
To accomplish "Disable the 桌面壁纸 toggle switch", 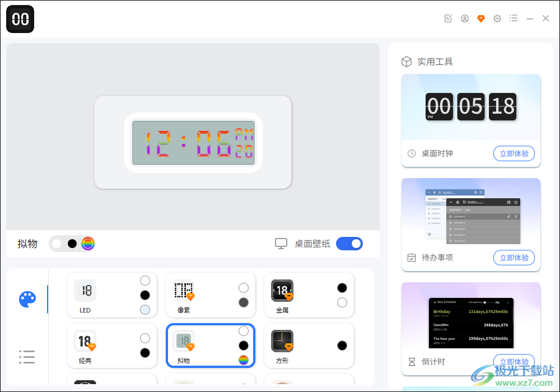I will click(349, 244).
